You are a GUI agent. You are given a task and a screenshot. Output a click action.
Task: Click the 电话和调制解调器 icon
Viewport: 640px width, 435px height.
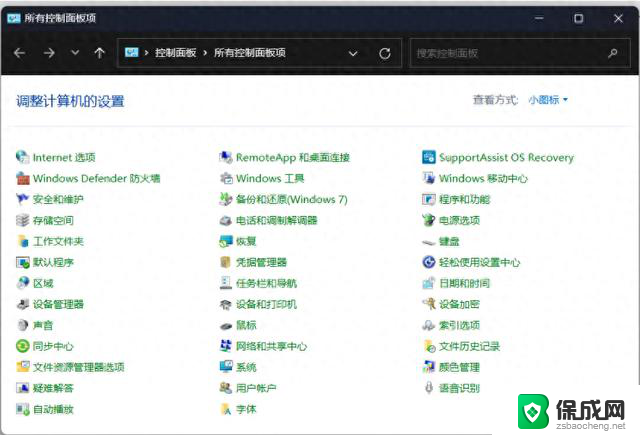point(226,220)
